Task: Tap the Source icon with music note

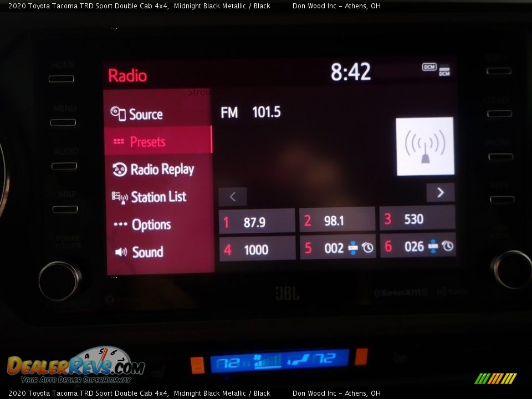Action: click(118, 114)
